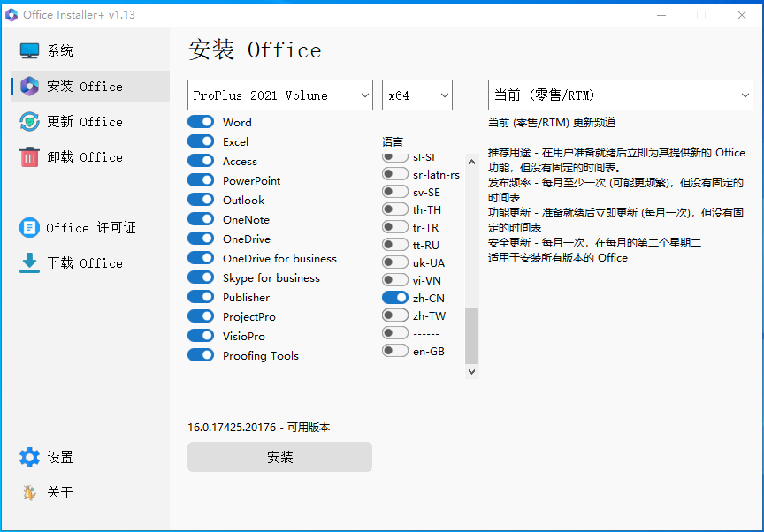Disable the Word toggle
Image resolution: width=764 pixels, height=532 pixels.
tap(201, 122)
